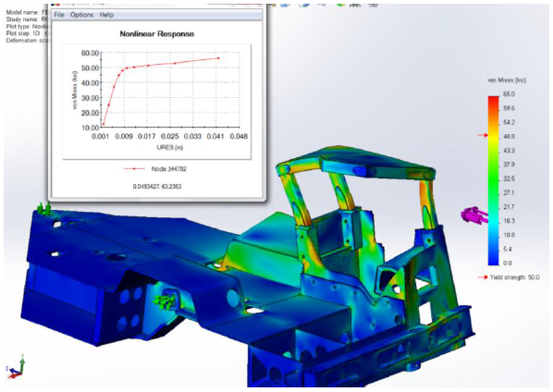
Task: Click the URES (in) x-axis label
Action: (x=170, y=147)
